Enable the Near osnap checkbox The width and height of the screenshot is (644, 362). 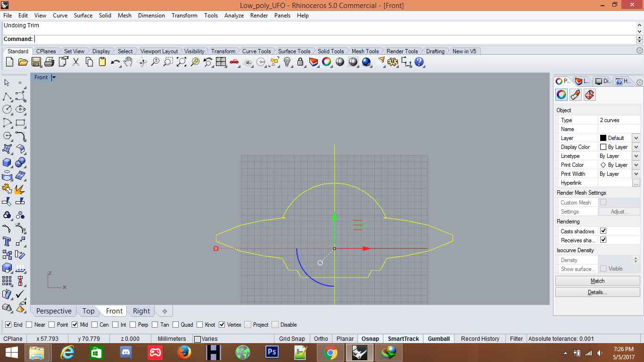[29, 325]
